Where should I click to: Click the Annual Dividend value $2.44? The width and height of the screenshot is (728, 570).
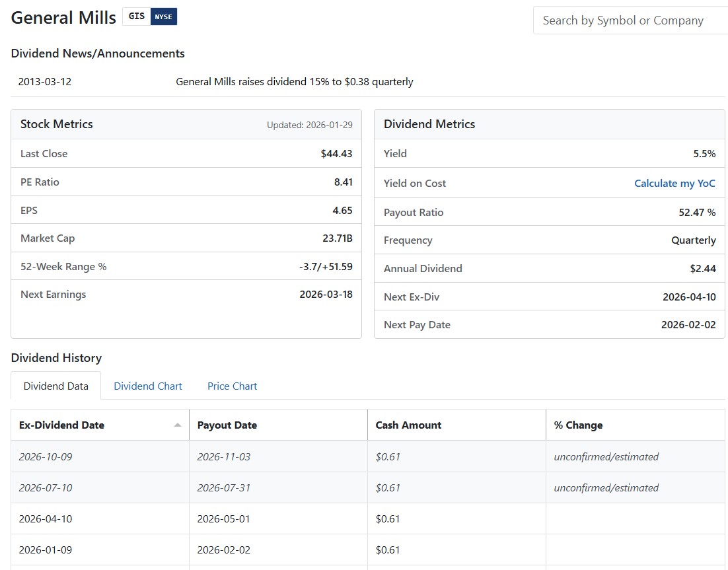point(702,269)
